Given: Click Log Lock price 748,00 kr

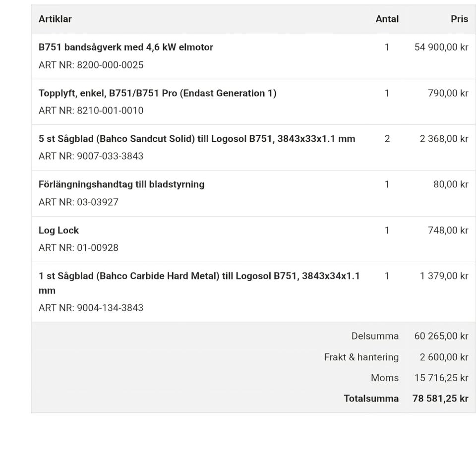Looking at the screenshot, I should (448, 230).
